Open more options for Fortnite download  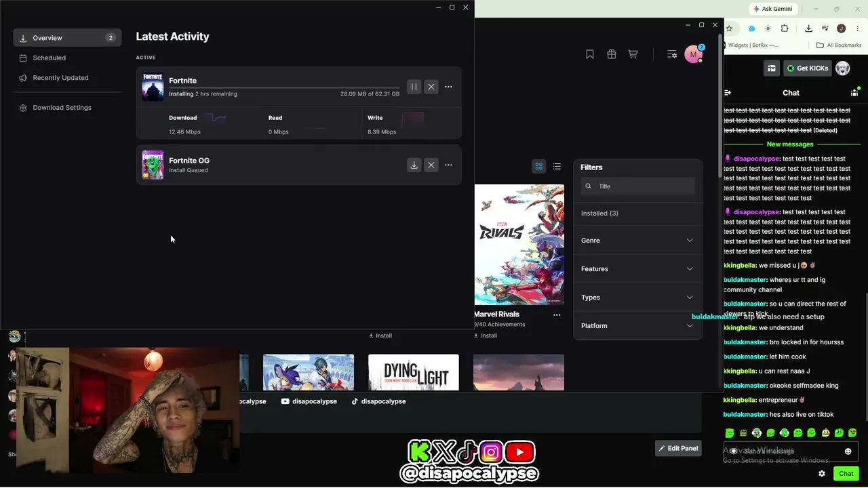click(448, 87)
